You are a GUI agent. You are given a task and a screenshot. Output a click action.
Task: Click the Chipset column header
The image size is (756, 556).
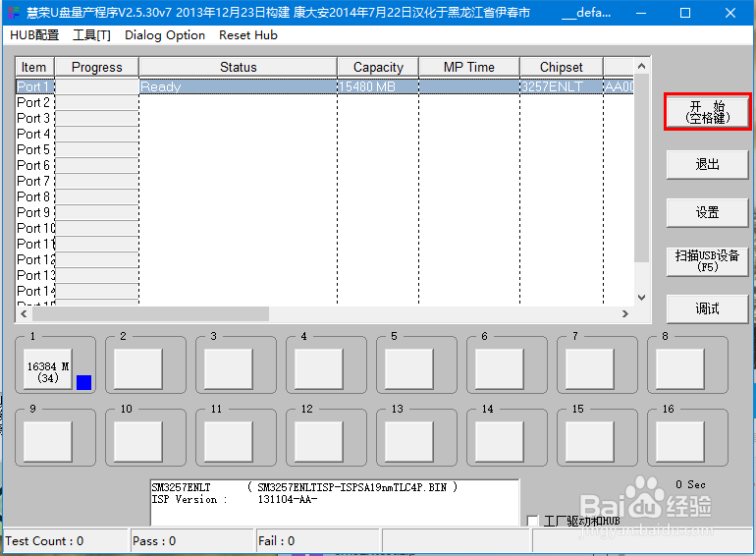pos(562,67)
